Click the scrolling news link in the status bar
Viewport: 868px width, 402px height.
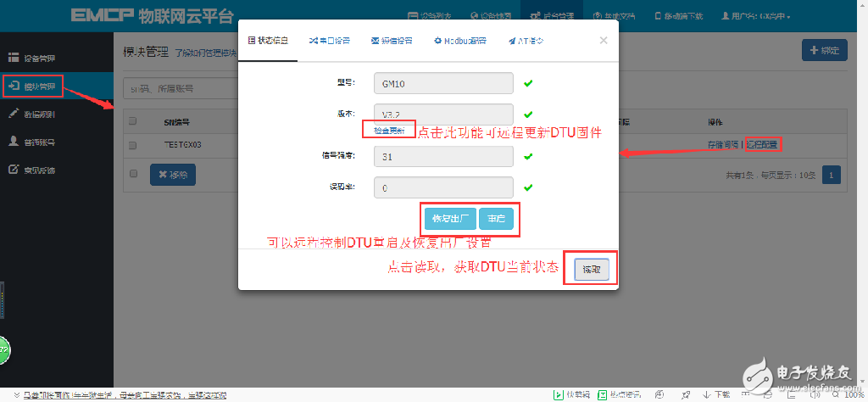tap(124, 395)
